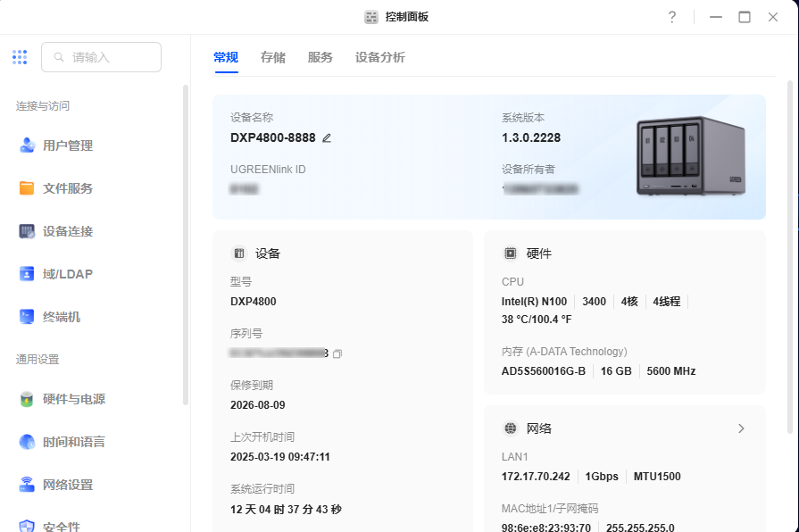Click MTU1500 value

tap(657, 477)
